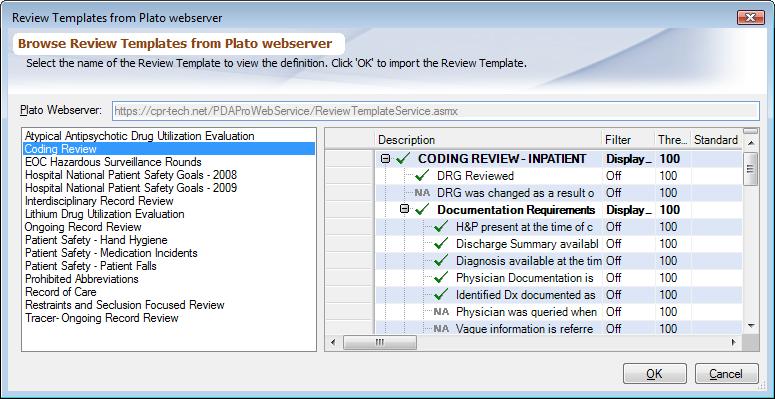Click checkmark beside H&P present row
Image resolution: width=775 pixels, height=399 pixels.
click(x=441, y=227)
